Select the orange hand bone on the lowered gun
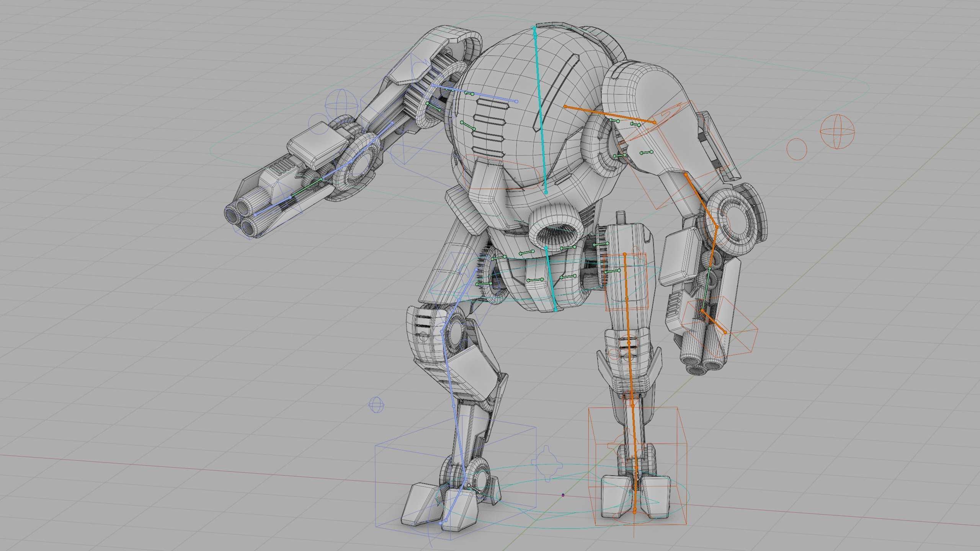This screenshot has width=980, height=551. pyautogui.click(x=714, y=321)
